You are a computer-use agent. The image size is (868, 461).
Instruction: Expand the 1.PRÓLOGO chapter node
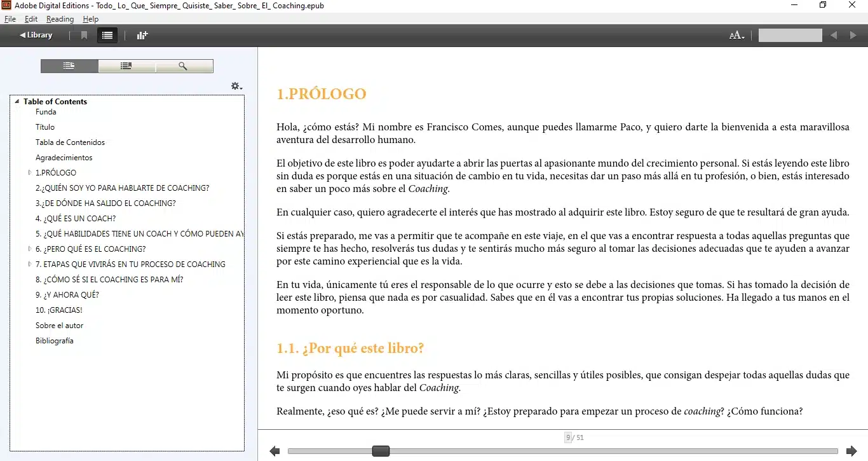[x=30, y=173]
